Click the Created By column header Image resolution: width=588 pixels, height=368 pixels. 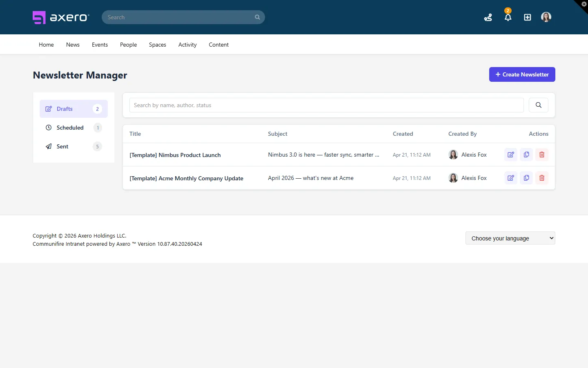(463, 134)
